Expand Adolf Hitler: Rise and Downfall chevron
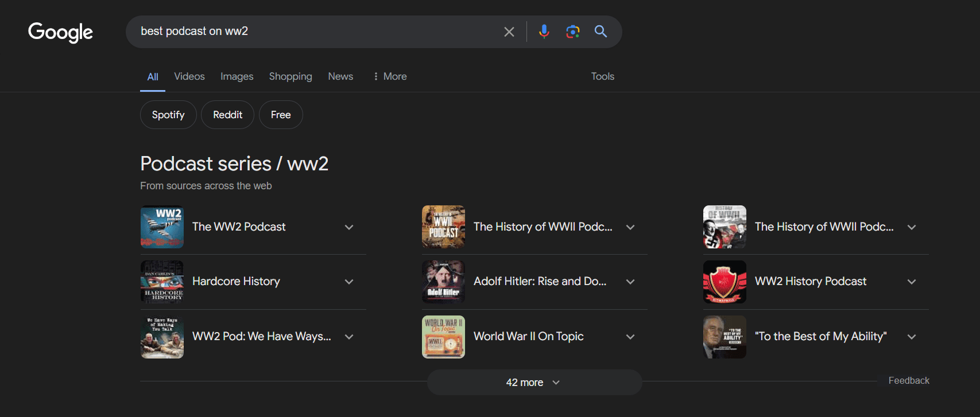This screenshot has height=417, width=980. tap(630, 282)
